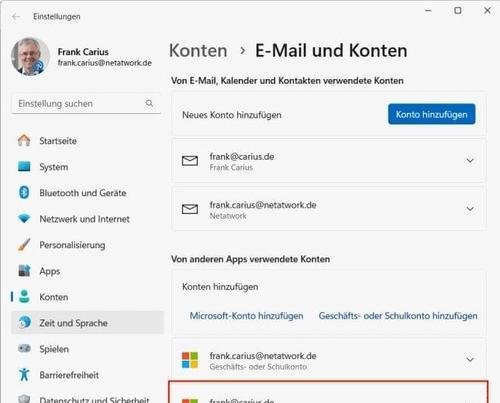Expand the Geschäfts- oder Schulkonto account chevron
The image size is (500, 403).
coord(470,360)
